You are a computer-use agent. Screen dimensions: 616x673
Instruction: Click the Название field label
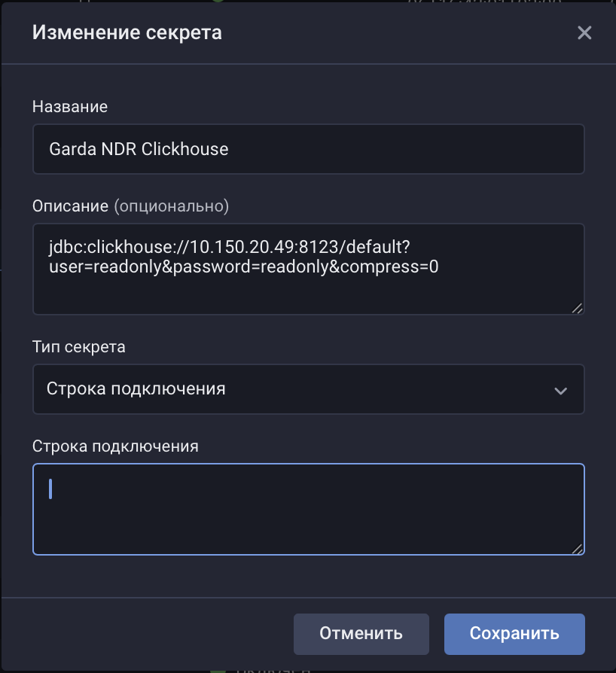[70, 107]
